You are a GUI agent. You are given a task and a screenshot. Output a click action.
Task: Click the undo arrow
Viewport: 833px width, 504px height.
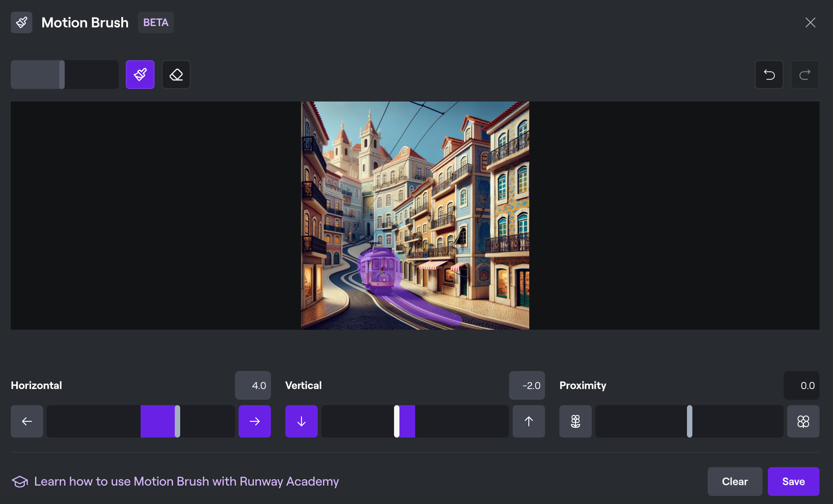pyautogui.click(x=769, y=75)
